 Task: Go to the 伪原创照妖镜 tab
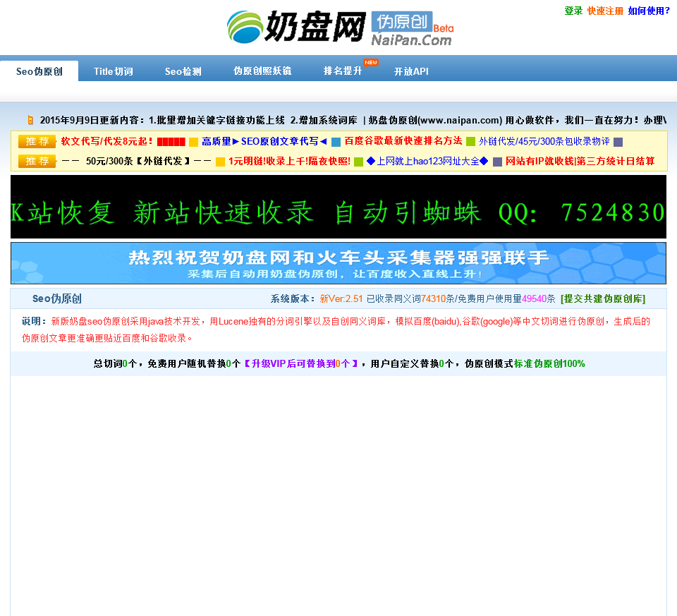262,71
